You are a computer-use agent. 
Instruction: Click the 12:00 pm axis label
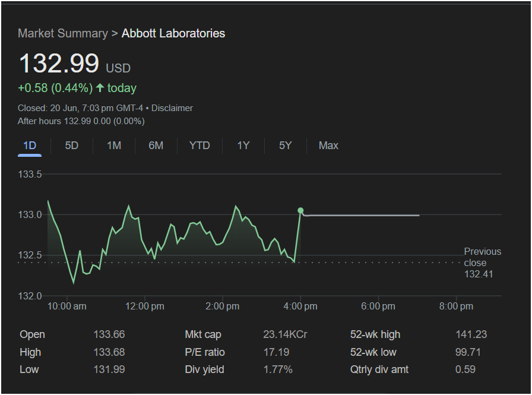click(145, 306)
